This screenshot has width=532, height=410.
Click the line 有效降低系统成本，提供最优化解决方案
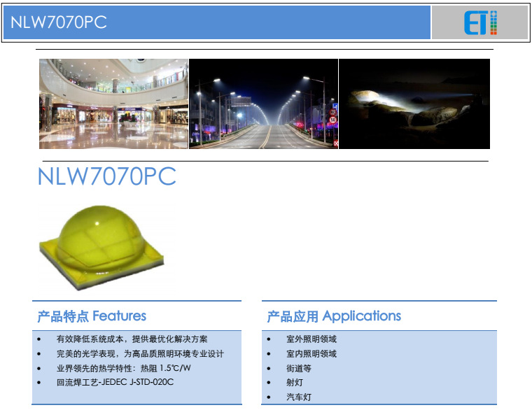click(132, 339)
